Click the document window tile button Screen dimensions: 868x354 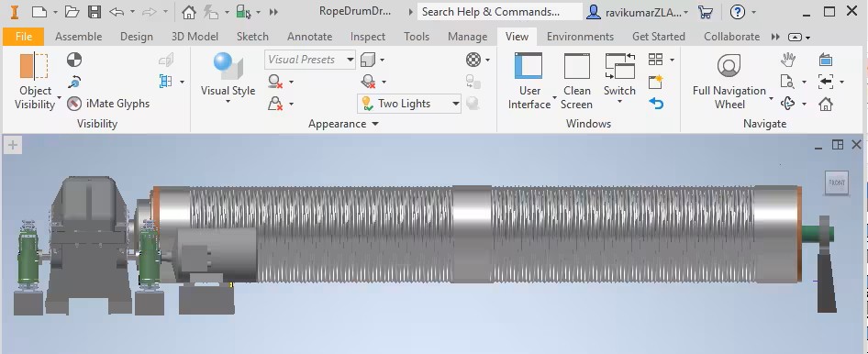(838, 145)
